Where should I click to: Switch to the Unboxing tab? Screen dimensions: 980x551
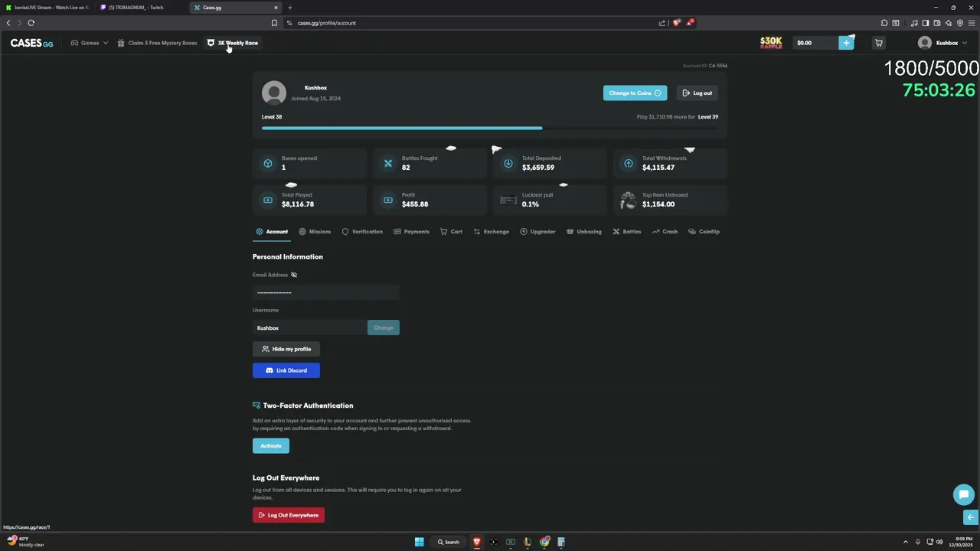point(584,231)
